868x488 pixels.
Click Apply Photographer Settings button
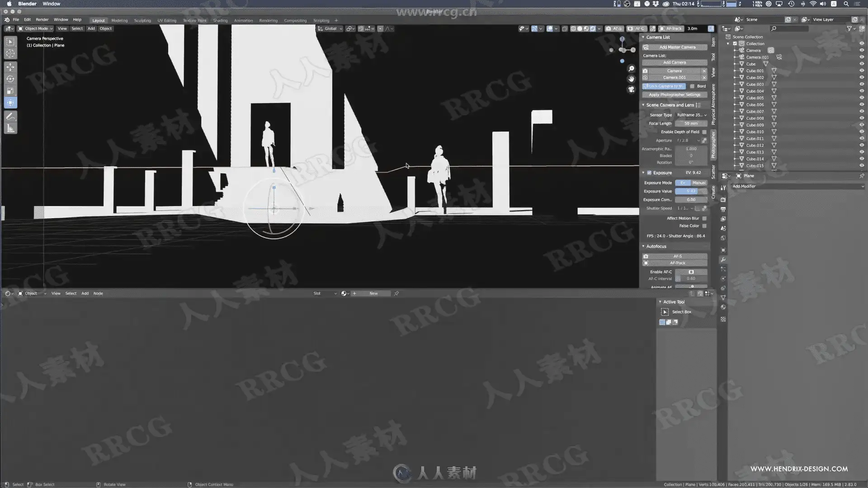[x=674, y=95]
